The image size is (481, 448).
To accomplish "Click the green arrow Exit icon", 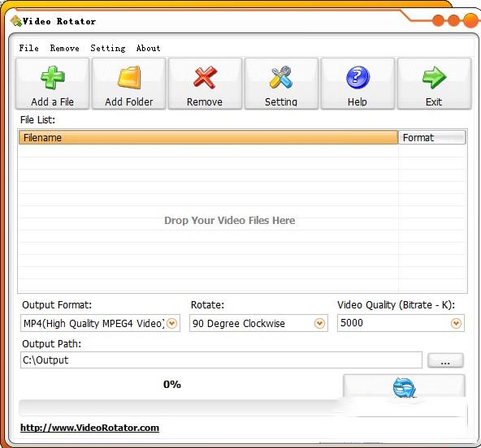I will [x=434, y=78].
